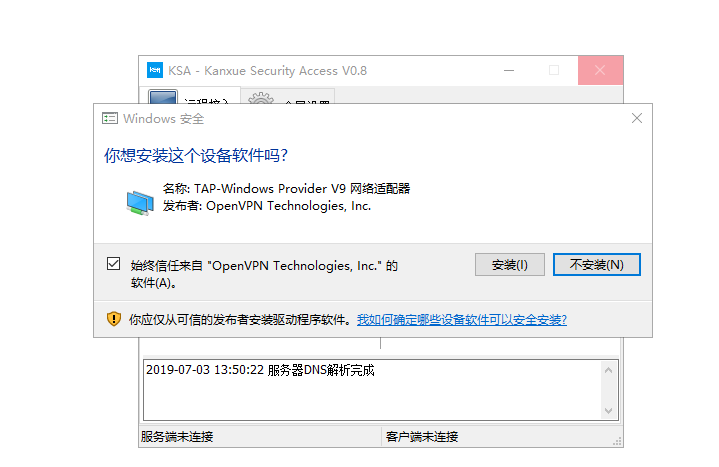Close the Windows 安全 dialog
This screenshot has width=719, height=467.
(x=636, y=118)
